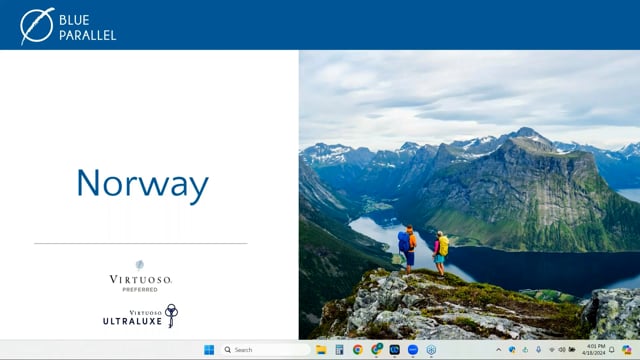This screenshot has height=360, width=640.
Task: Open the clock showing 4:01 PM
Action: [593, 350]
